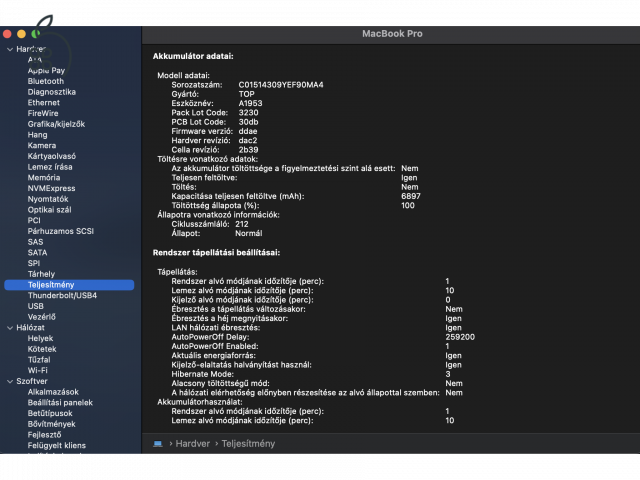Select Hang in the sidebar
The image size is (640, 480).
[x=38, y=135]
